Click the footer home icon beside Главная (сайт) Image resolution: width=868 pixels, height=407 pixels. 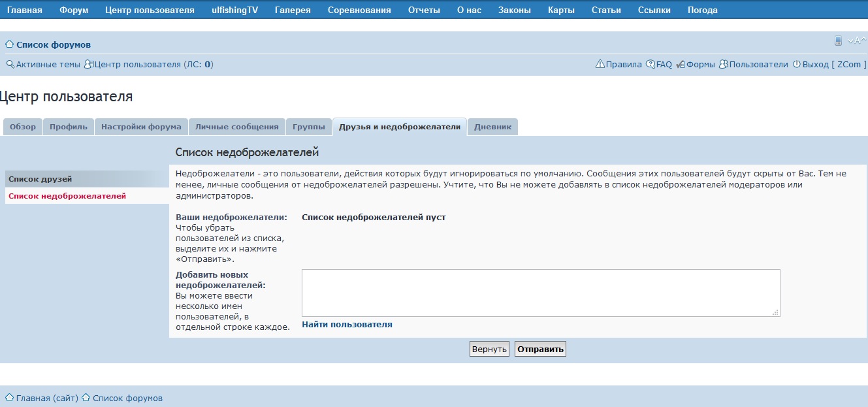pyautogui.click(x=10, y=398)
